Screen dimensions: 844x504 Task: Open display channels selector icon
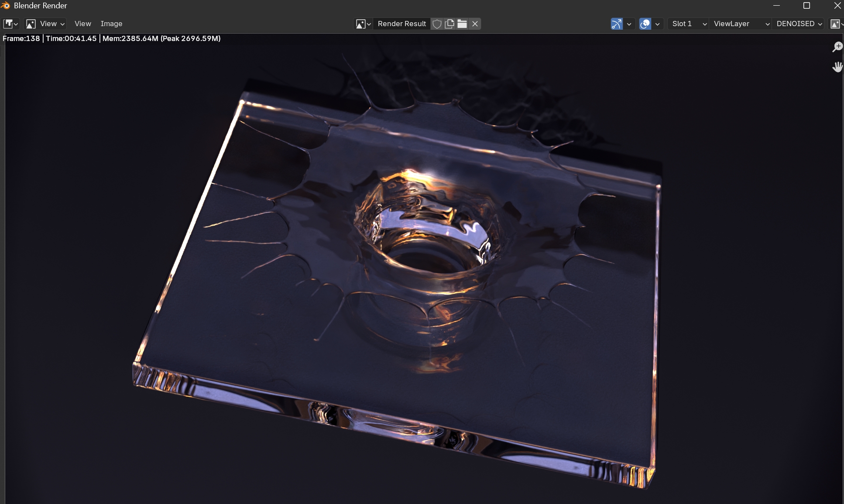(835, 24)
